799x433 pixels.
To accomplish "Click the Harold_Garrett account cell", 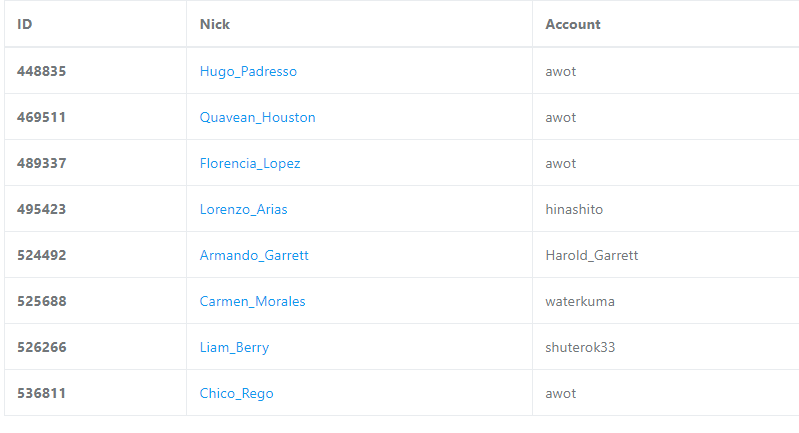I will pyautogui.click(x=591, y=255).
